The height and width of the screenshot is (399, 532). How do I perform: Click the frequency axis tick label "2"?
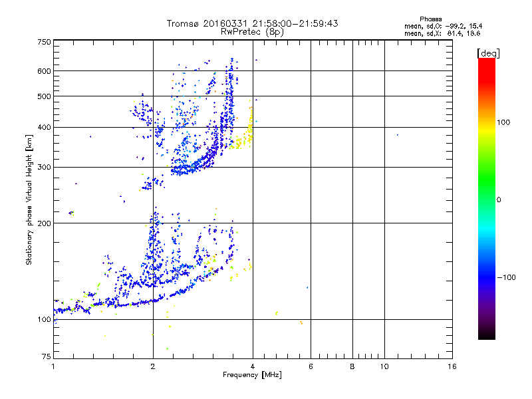(x=153, y=366)
